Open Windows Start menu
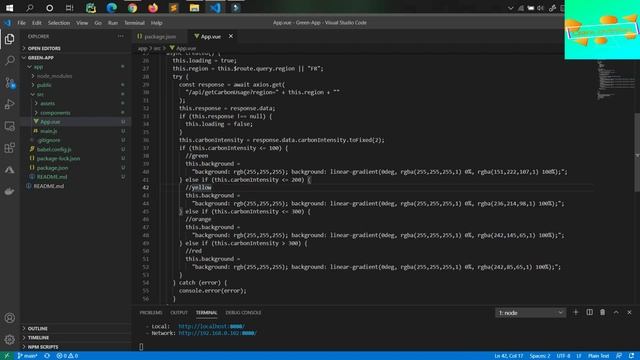The height and width of the screenshot is (360, 640). pos(9,8)
